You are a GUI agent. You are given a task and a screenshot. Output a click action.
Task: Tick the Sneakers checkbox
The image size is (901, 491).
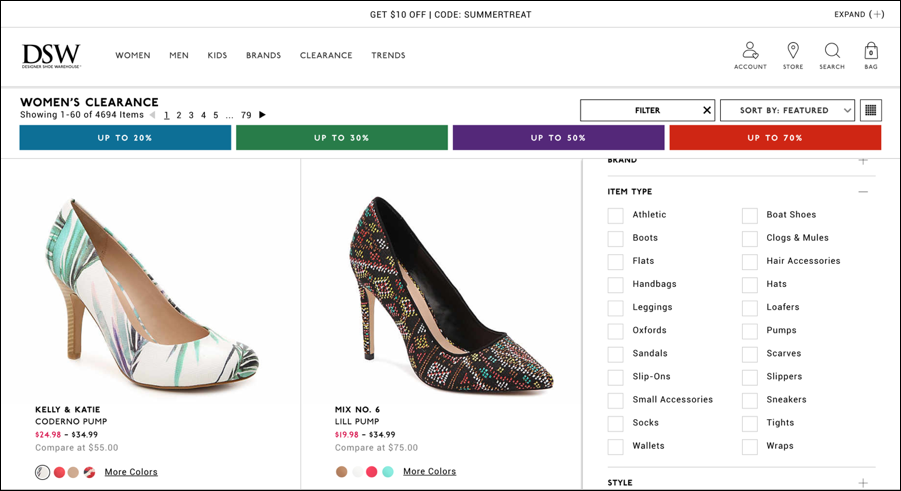[x=749, y=400]
